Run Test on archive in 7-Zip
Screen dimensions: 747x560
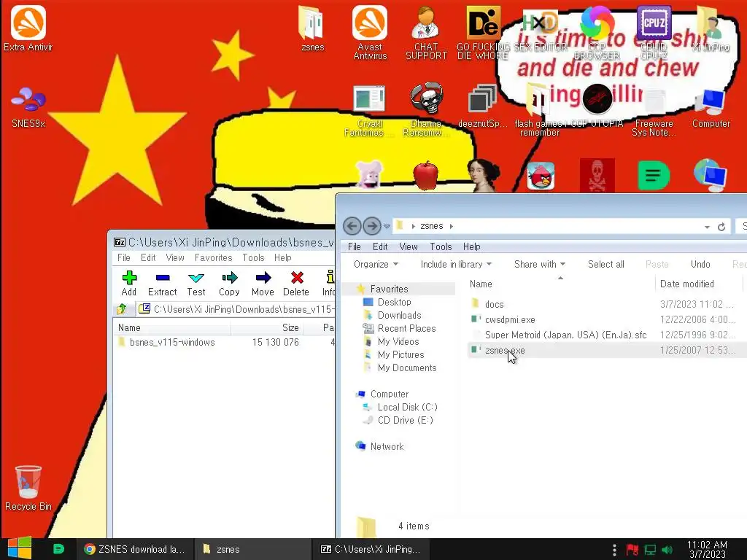[x=196, y=284]
